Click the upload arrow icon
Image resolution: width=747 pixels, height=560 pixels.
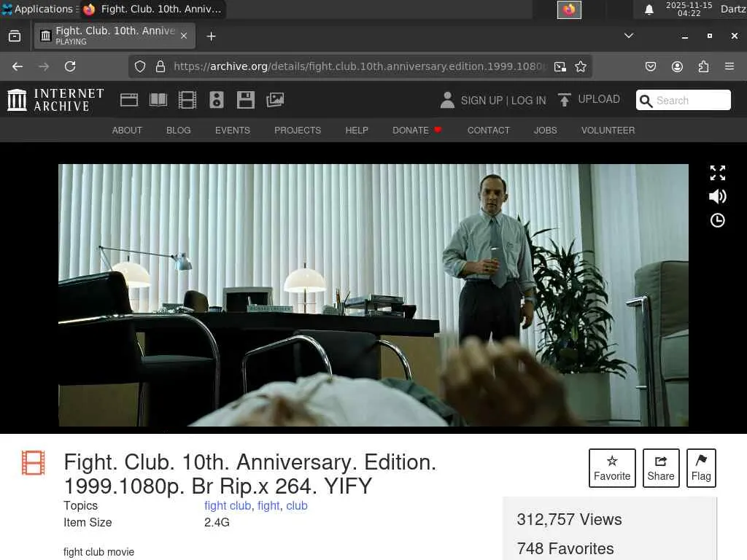coord(564,100)
